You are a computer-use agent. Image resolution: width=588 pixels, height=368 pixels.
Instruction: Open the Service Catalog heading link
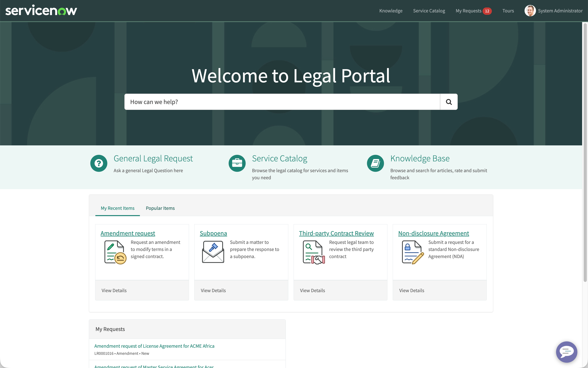[x=279, y=158]
